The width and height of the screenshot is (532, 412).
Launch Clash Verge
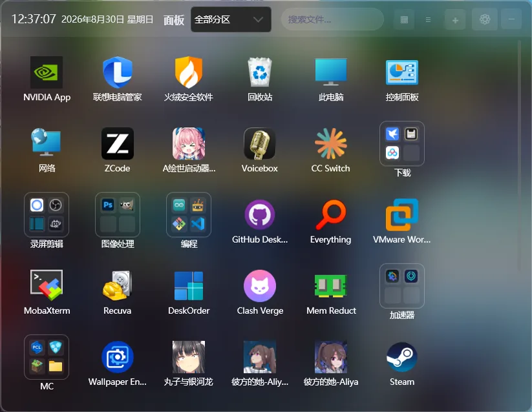pos(260,285)
